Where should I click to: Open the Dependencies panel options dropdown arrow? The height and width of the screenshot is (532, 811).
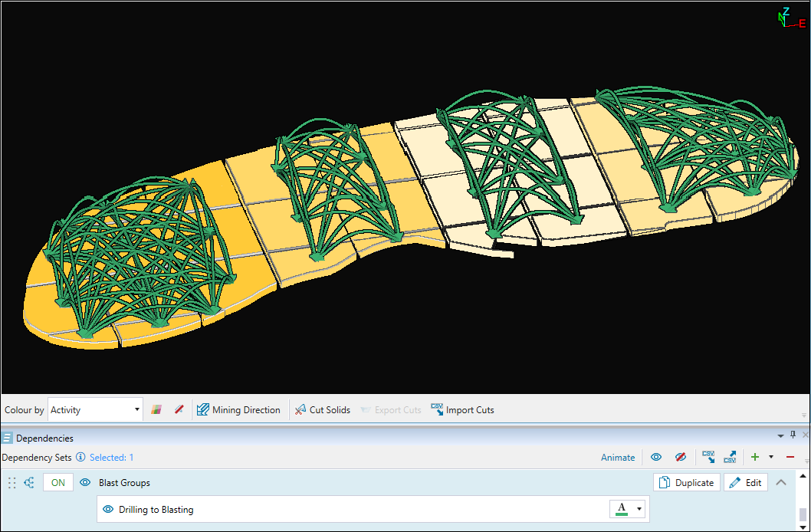tap(780, 436)
